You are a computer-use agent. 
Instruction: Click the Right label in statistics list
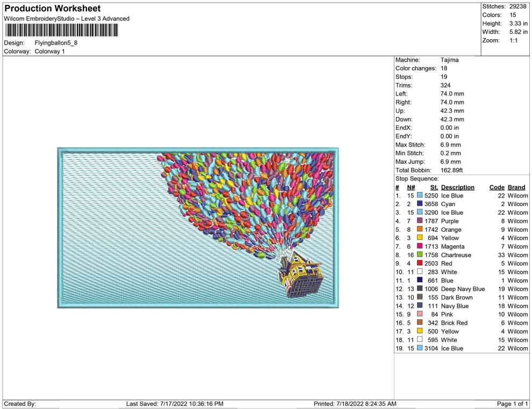point(403,102)
